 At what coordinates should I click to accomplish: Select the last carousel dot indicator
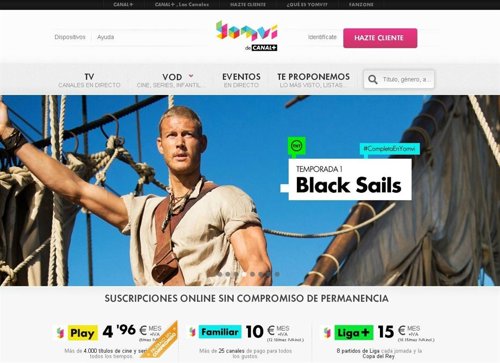pos(277,274)
